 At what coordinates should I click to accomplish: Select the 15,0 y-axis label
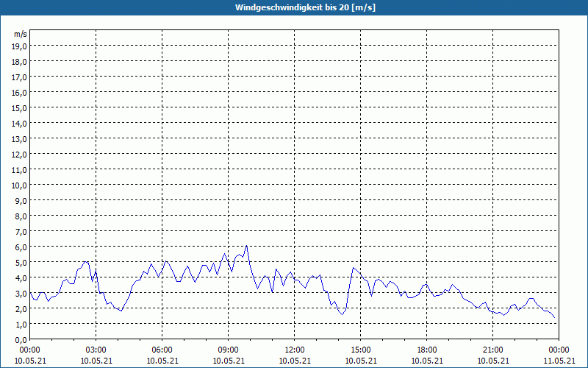click(x=20, y=107)
